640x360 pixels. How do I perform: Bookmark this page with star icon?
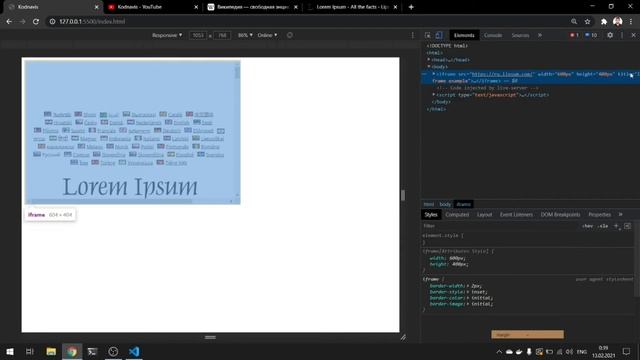(587, 22)
